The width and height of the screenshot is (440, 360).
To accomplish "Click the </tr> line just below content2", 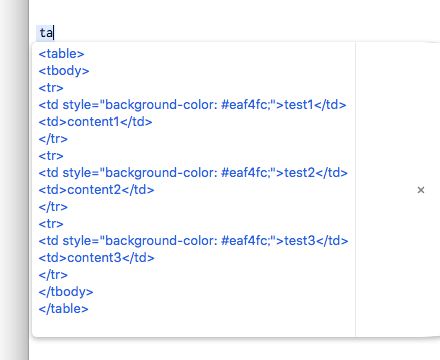I will (53, 207).
